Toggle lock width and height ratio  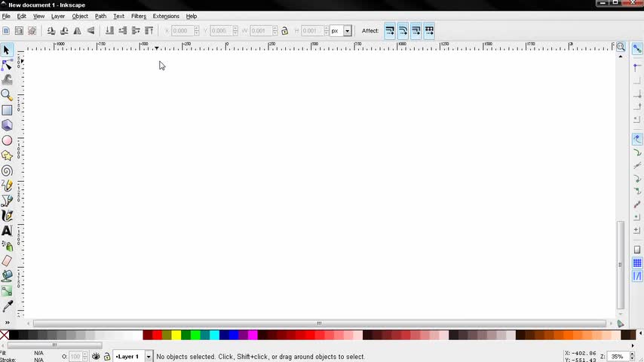click(284, 31)
